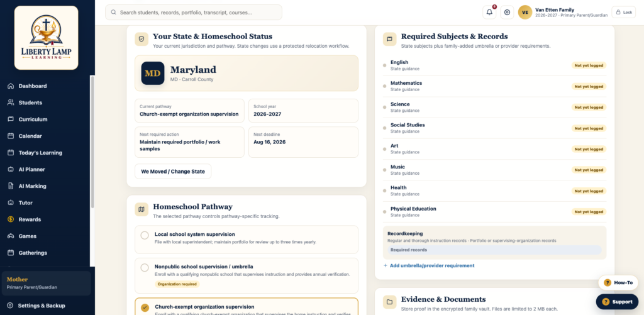Viewport: 644px width, 315px height.
Task: Click the Tutor icon in sidebar
Action: coord(11,203)
